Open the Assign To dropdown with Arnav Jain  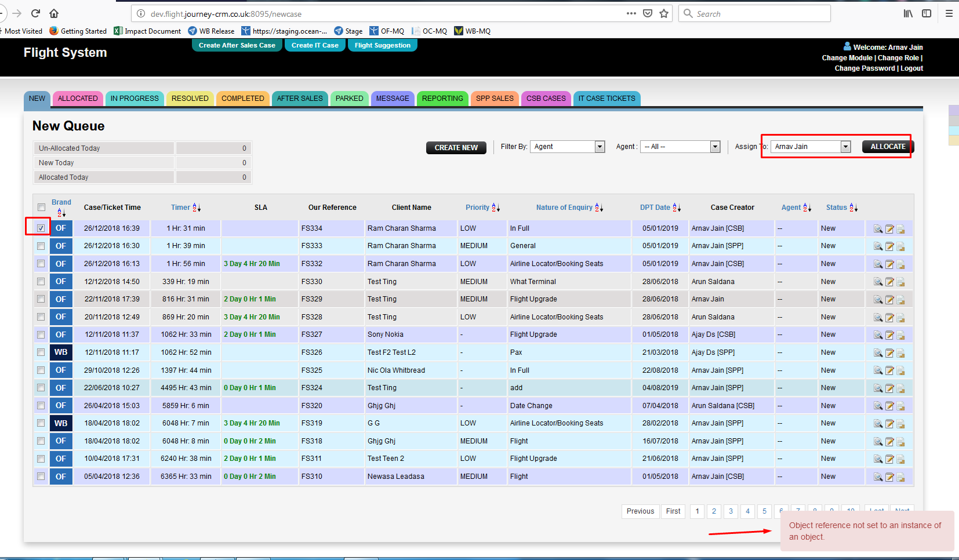(x=811, y=147)
